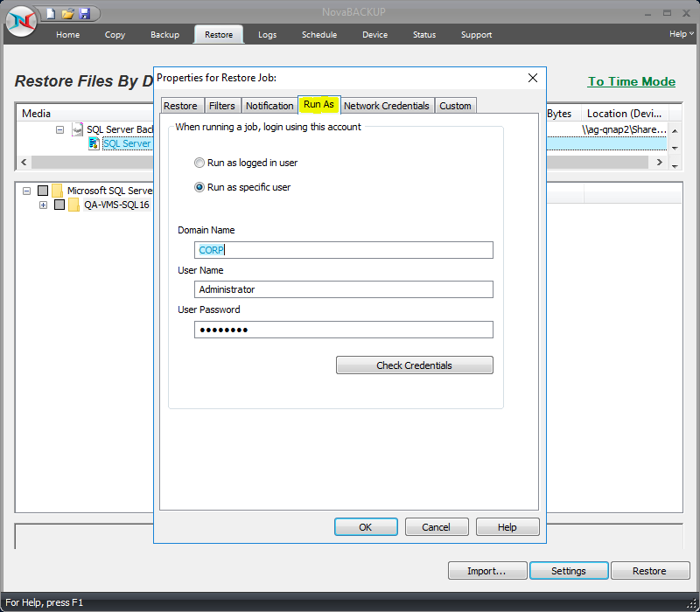
Task: Click the Microsoft SQL Server folder icon
Action: [57, 191]
